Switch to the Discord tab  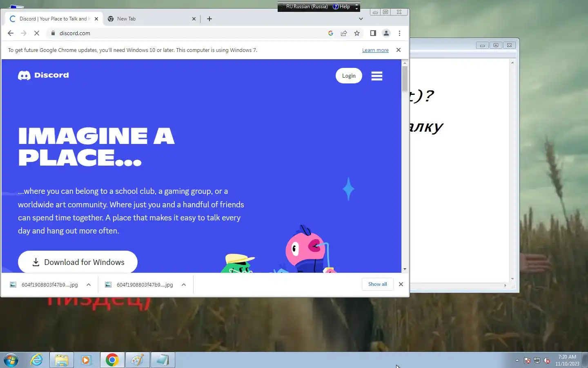54,19
